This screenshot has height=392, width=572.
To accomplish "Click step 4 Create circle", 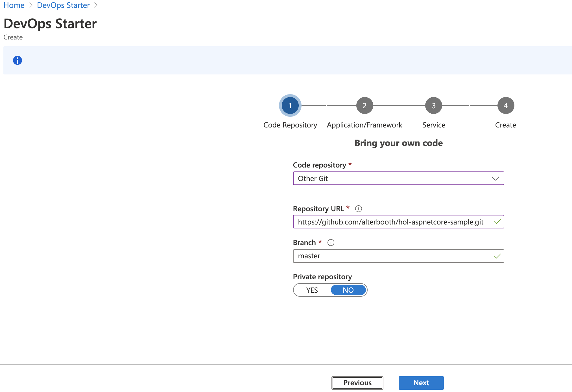I will (x=505, y=106).
